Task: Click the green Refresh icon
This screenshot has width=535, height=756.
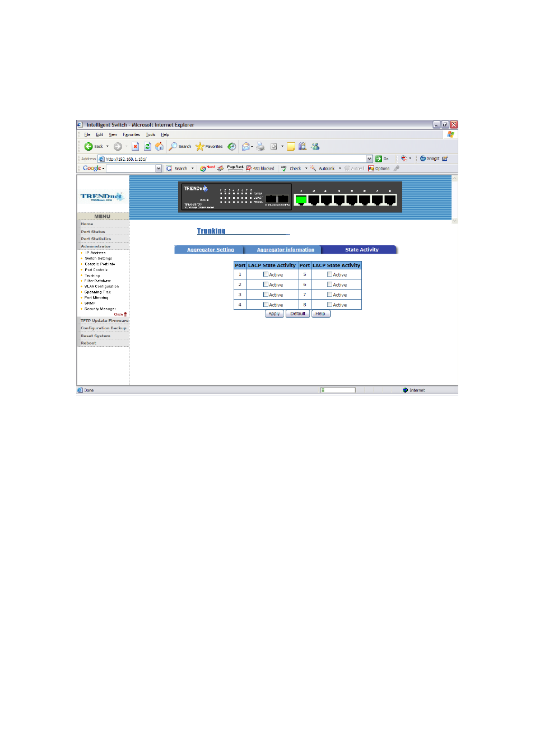Action: click(147, 146)
